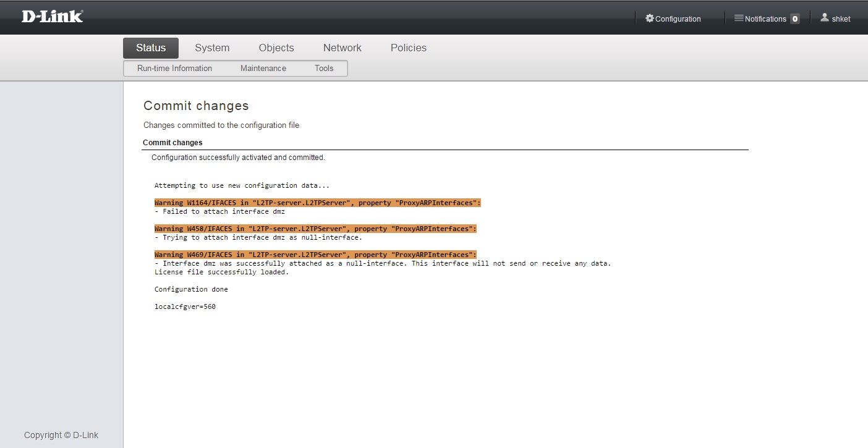Open the System tab
This screenshot has width=868, height=448.
pos(212,48)
